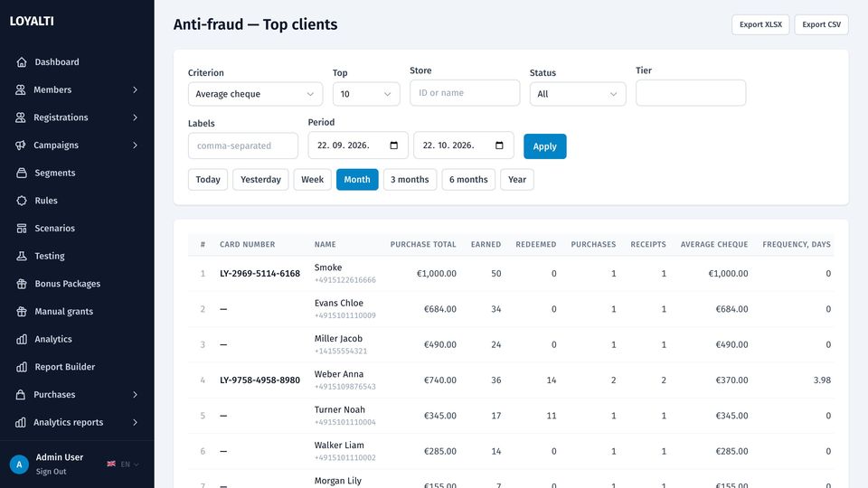
Task: Click the Purchases bag icon
Action: [x=21, y=395]
